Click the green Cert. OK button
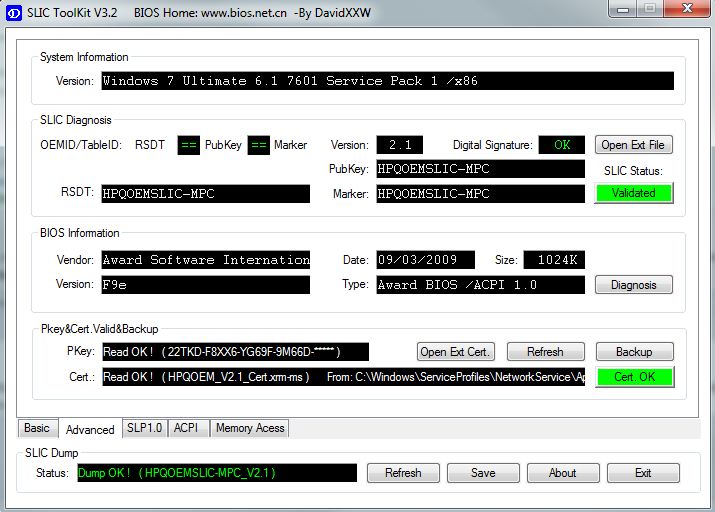715x512 pixels. [634, 377]
